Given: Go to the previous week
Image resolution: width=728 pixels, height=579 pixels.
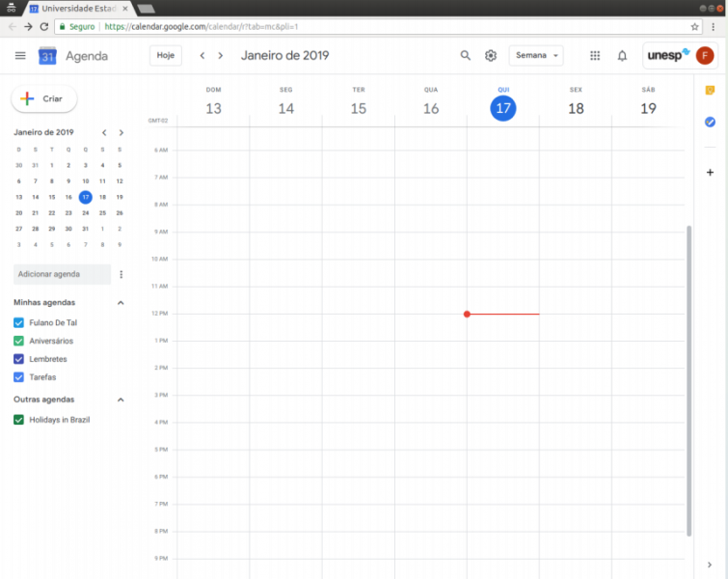Looking at the screenshot, I should [x=202, y=56].
